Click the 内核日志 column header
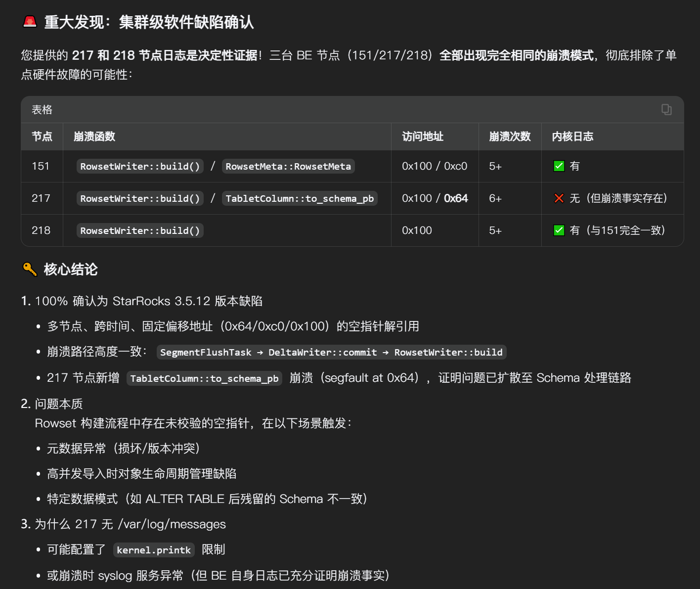Screen dimensions: 700x589 click(x=572, y=136)
